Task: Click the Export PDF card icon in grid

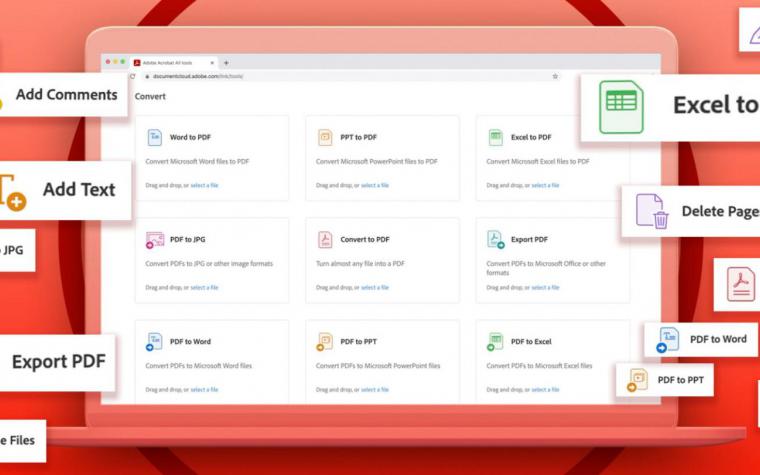Action: 495,239
